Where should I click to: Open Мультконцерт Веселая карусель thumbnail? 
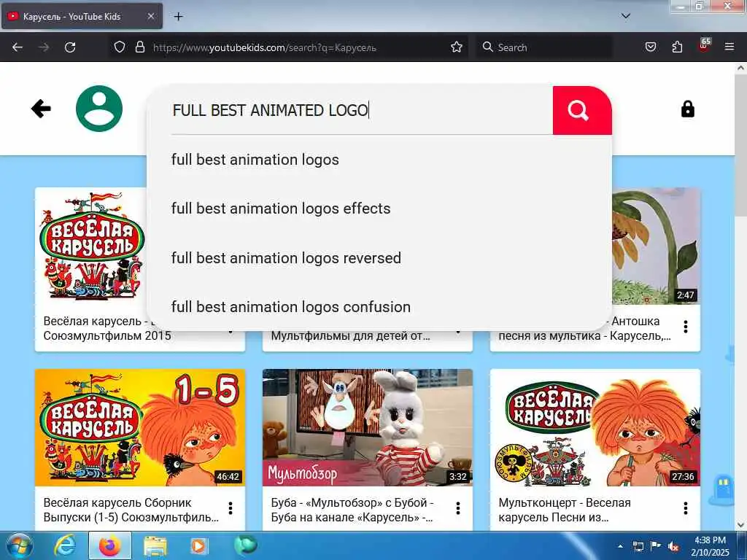coord(595,427)
